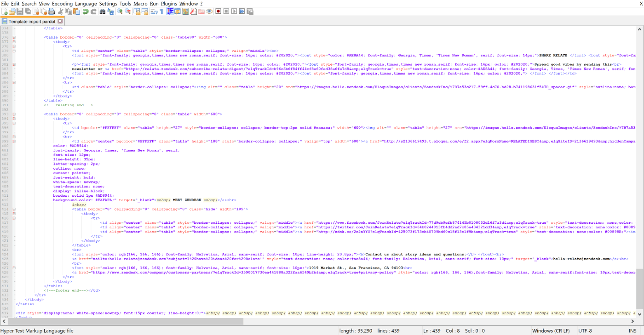The height and width of the screenshot is (335, 644).
Task: Run macro multiple times icon
Action: [242, 11]
